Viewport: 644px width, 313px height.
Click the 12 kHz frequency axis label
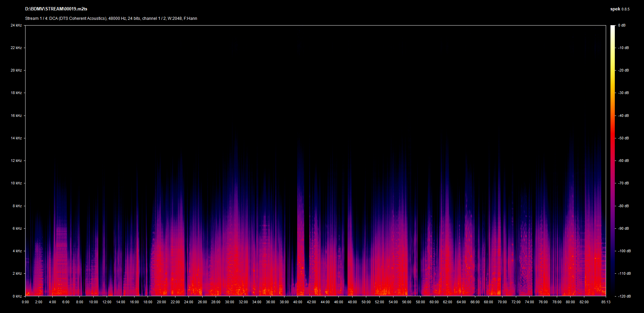pyautogui.click(x=16, y=161)
